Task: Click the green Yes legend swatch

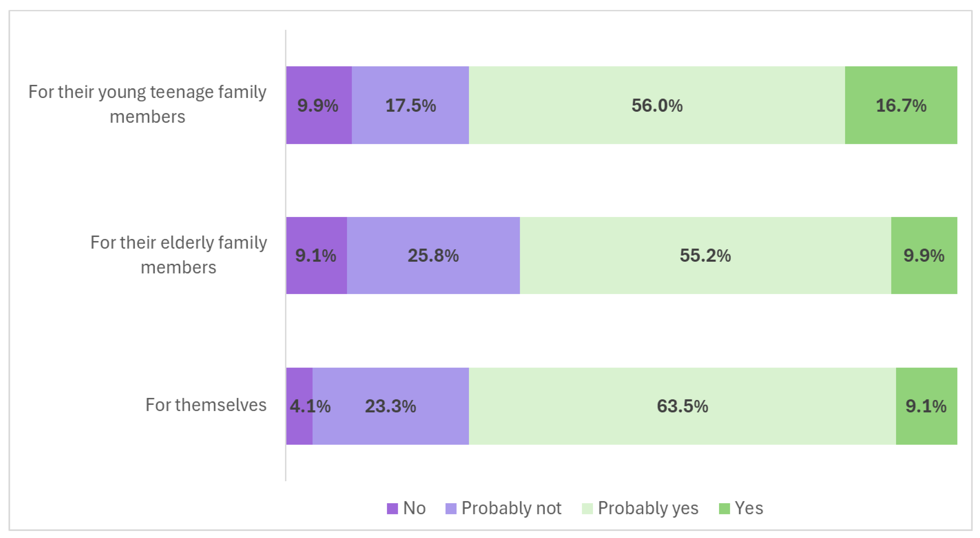Action: 724,508
